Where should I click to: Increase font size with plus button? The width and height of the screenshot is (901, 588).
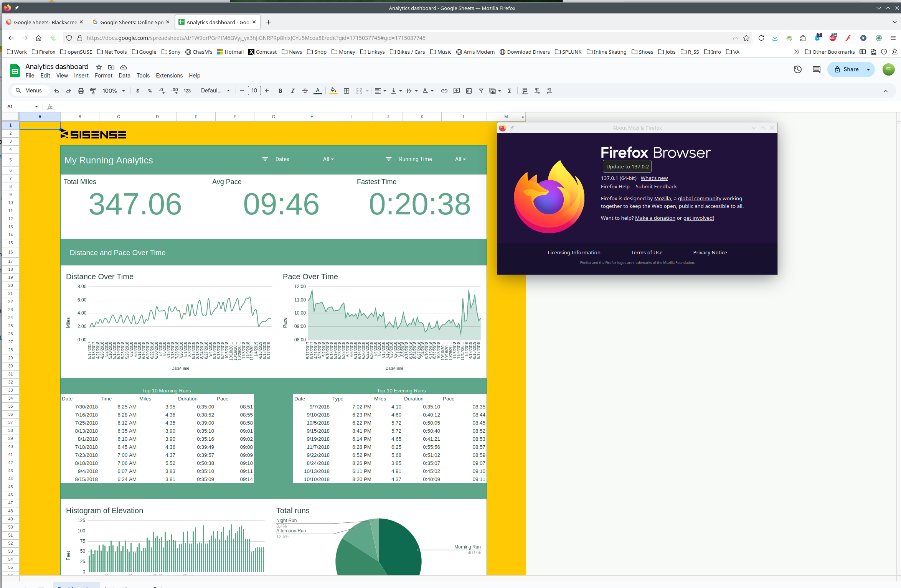pyautogui.click(x=267, y=91)
